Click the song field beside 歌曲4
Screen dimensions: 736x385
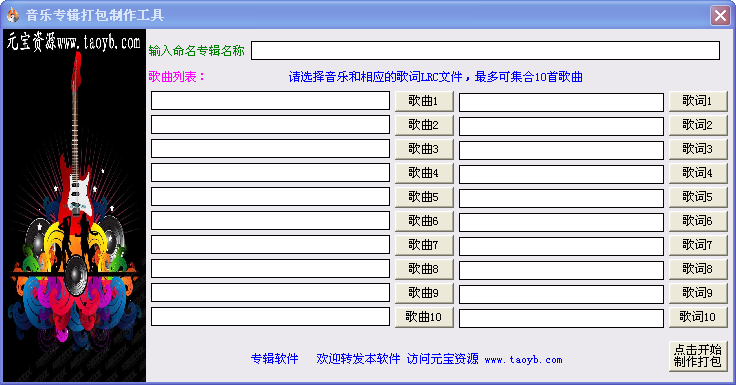(270, 172)
